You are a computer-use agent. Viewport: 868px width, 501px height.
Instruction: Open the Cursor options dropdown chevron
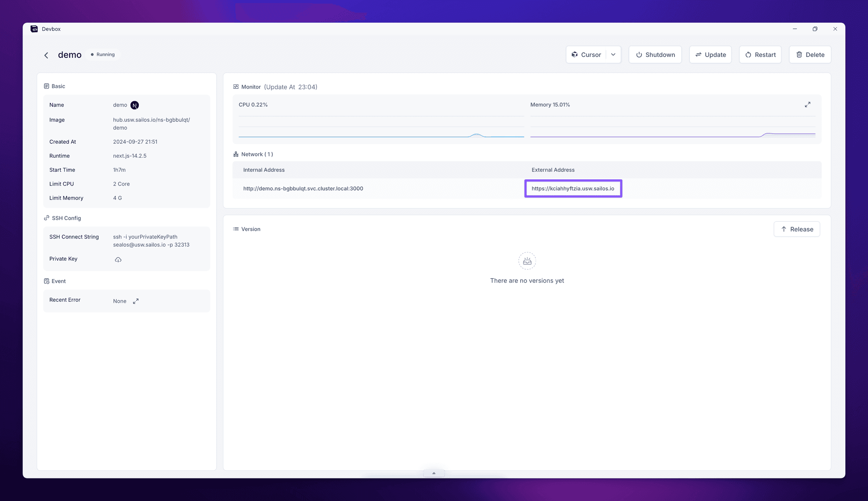click(x=613, y=54)
